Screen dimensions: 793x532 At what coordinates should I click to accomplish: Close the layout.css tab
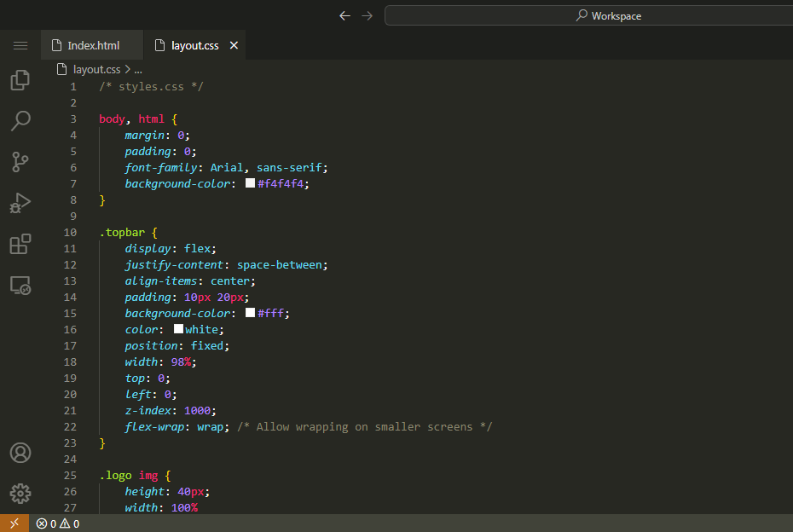click(x=234, y=45)
